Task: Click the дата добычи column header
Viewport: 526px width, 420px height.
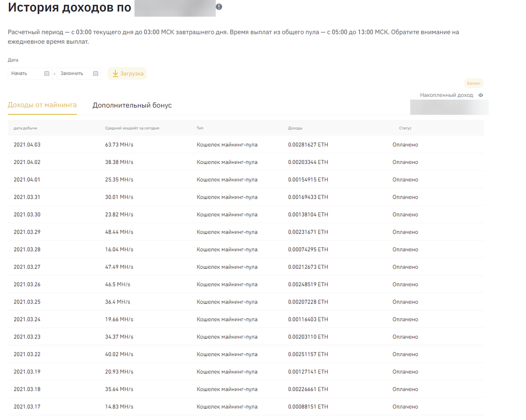Action: click(25, 128)
